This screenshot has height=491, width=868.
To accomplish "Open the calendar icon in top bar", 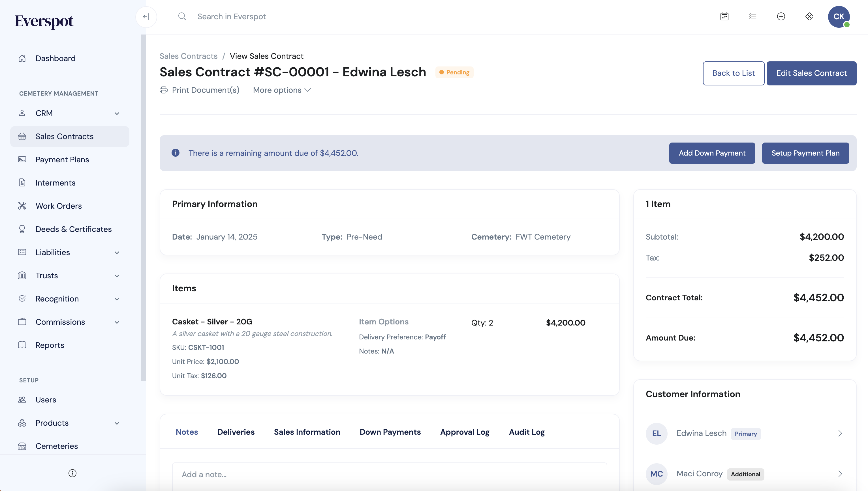I will pyautogui.click(x=724, y=16).
